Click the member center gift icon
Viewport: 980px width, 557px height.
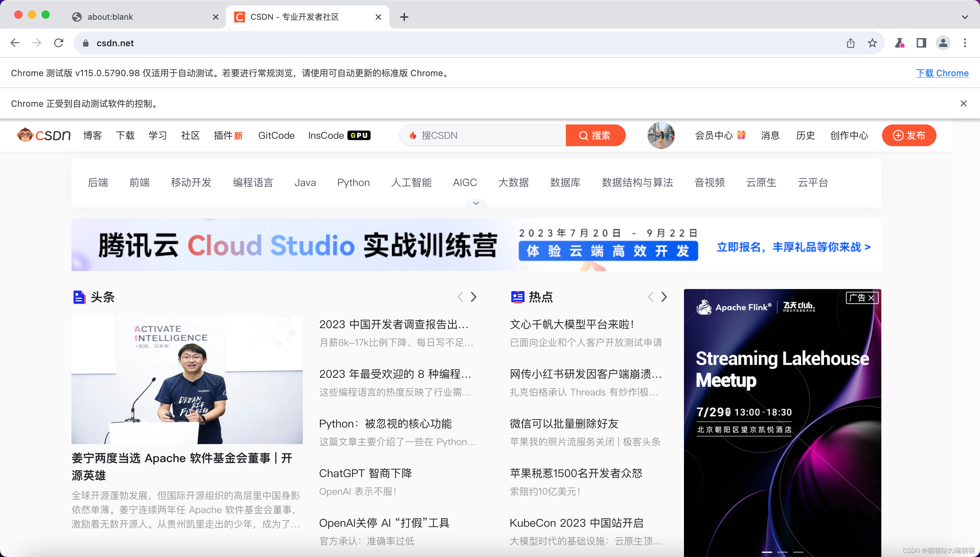point(742,135)
